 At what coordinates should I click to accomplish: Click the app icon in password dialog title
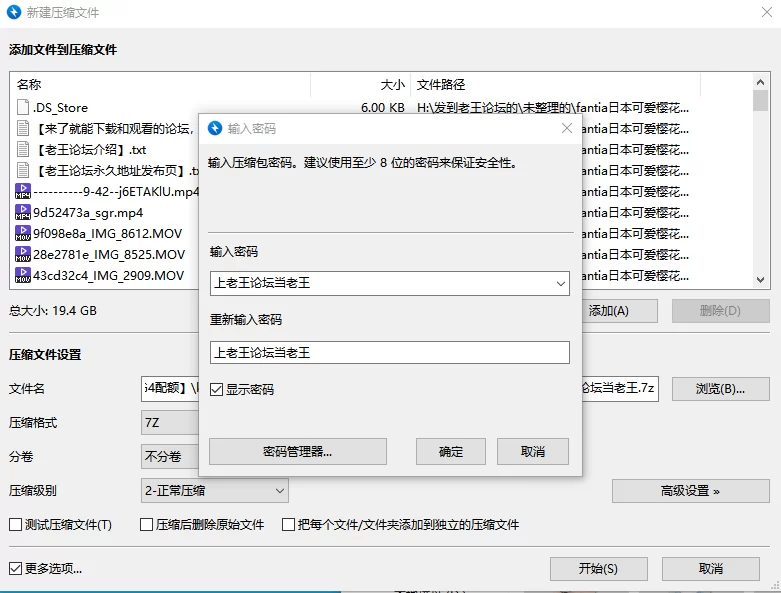tap(214, 128)
